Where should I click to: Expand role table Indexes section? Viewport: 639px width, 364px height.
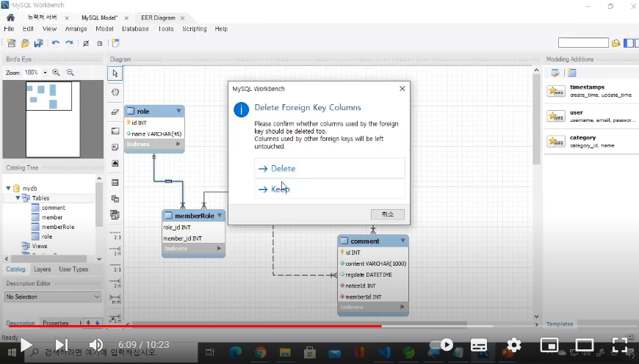click(x=178, y=144)
